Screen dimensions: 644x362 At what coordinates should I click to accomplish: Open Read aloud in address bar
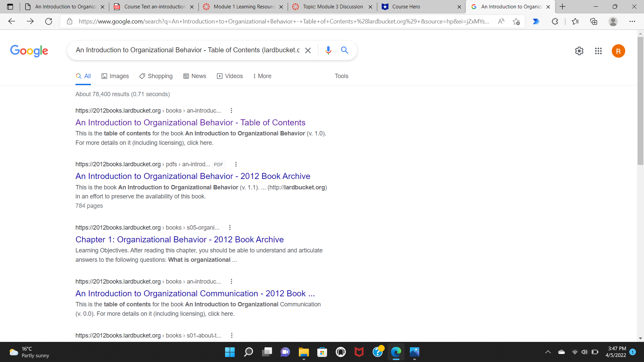501,21
